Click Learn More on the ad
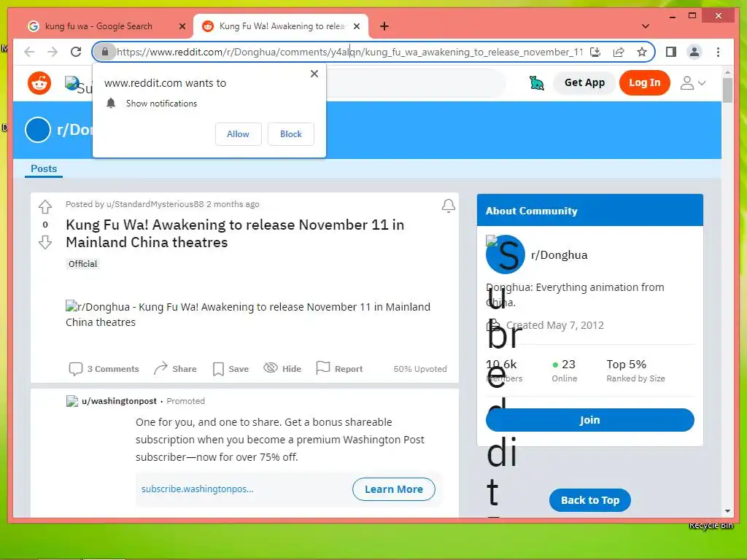747x560 pixels. (393, 489)
